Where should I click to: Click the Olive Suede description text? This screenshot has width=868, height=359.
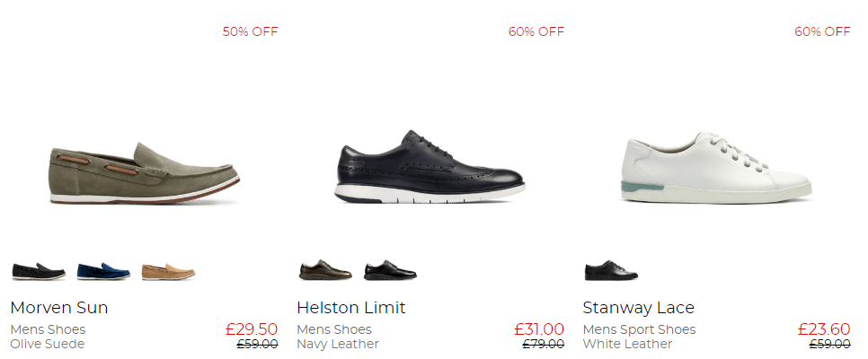coord(48,344)
